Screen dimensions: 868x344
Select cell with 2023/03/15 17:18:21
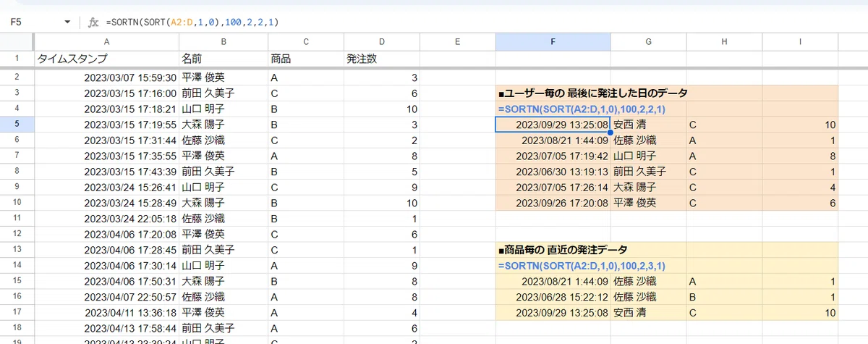(x=106, y=109)
